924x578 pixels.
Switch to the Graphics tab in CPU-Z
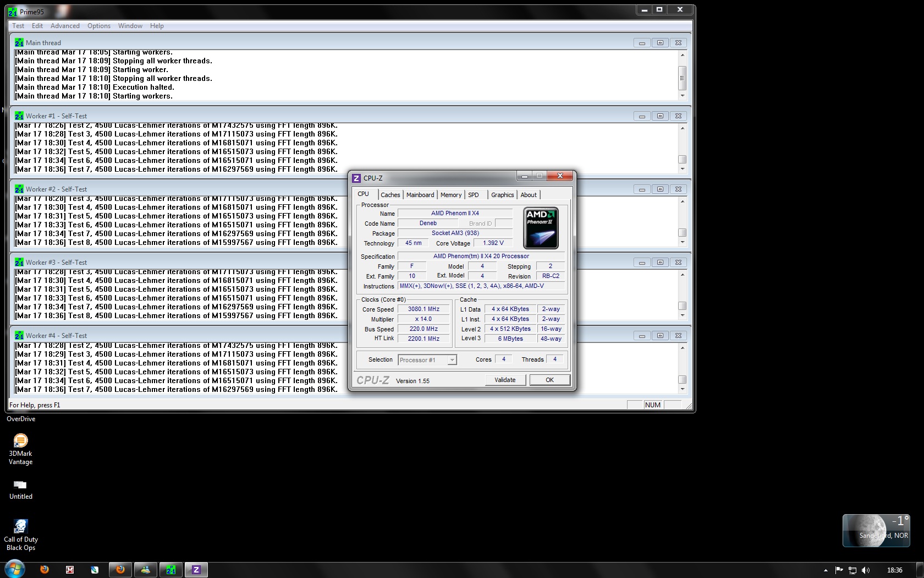click(x=503, y=195)
